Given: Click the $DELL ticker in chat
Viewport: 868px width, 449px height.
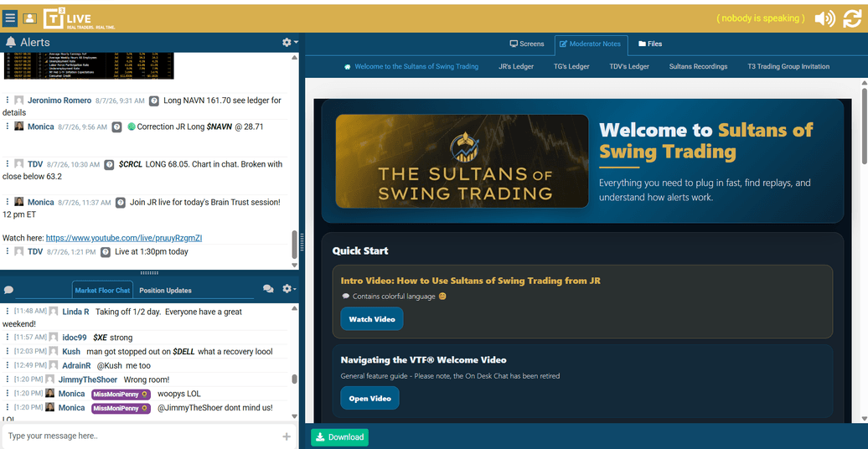Looking at the screenshot, I should [183, 352].
